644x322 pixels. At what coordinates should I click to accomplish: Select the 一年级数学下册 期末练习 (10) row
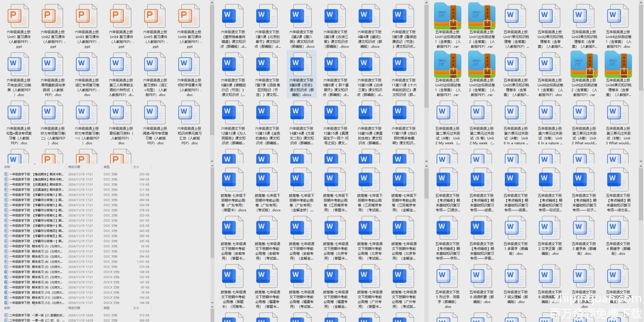(77, 293)
